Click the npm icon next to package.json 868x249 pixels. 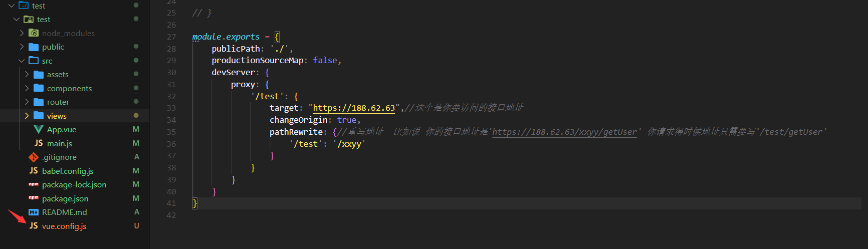(34, 198)
